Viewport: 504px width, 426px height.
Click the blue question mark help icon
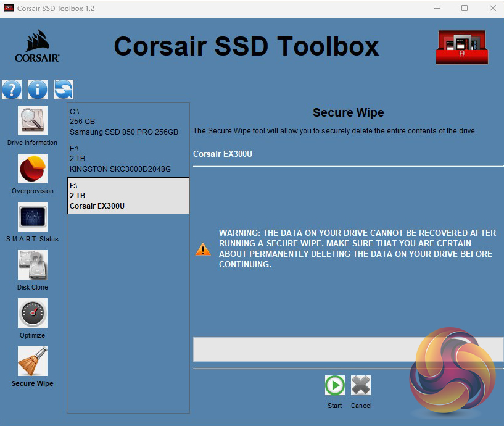(x=12, y=90)
